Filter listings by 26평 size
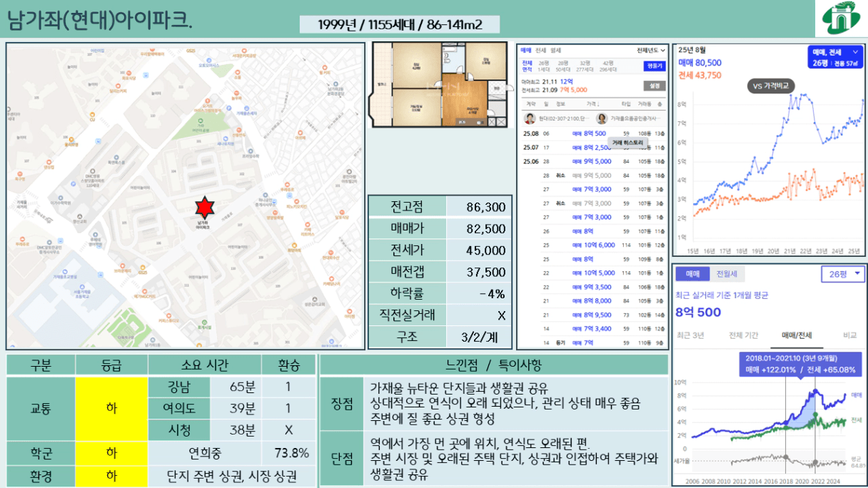 click(543, 66)
